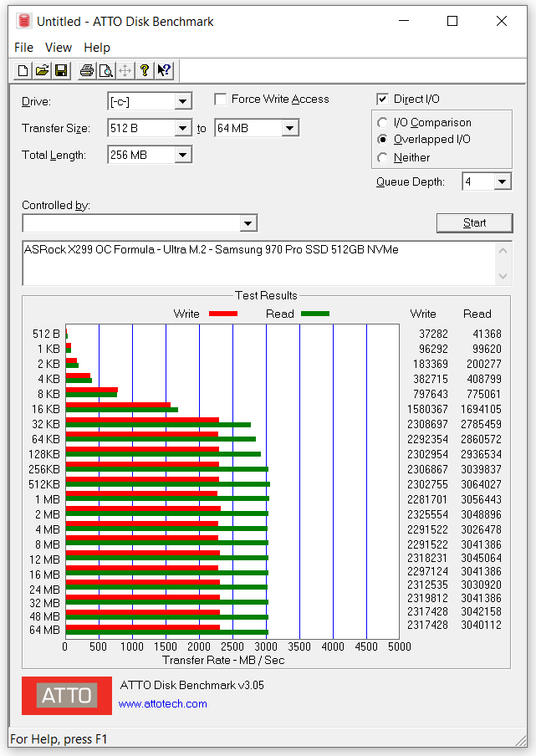Viewport: 536px width, 756px height.
Task: Click the ATTO Disk Benchmark v3.05 text
Action: 191,685
